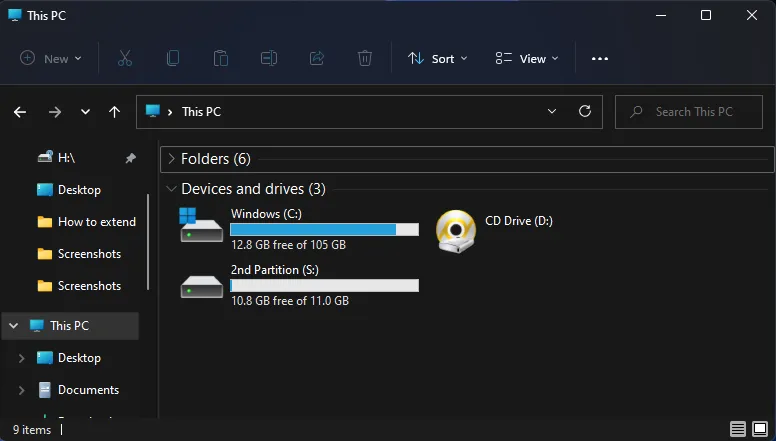
Task: Click This PC in address bar
Action: click(201, 112)
